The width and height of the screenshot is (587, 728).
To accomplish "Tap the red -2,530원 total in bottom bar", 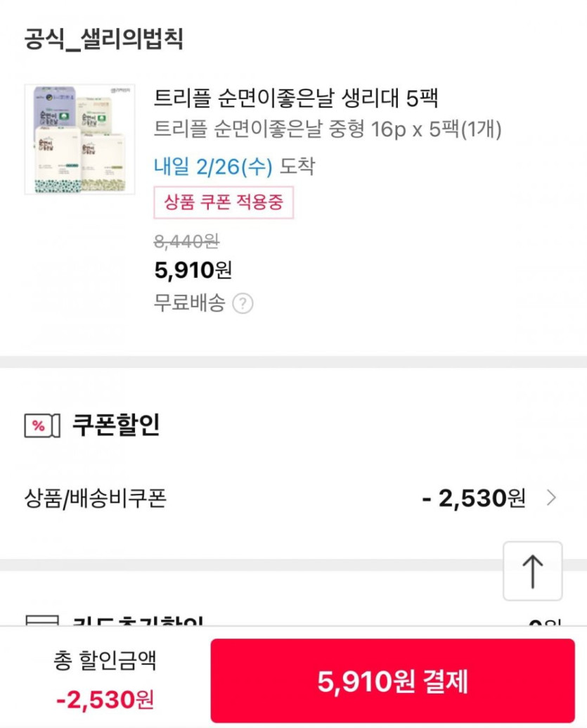I will tap(105, 699).
